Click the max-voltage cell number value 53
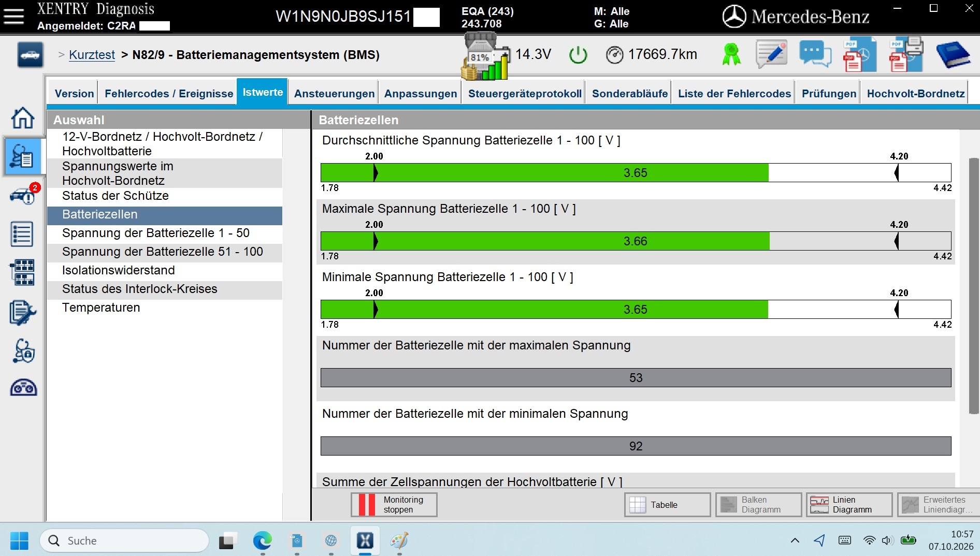 636,378
